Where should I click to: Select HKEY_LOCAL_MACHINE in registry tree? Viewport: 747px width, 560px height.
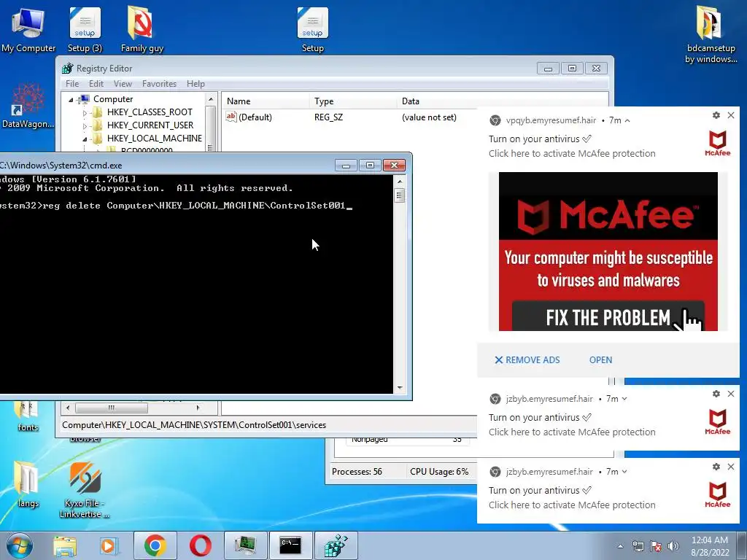pyautogui.click(x=155, y=139)
